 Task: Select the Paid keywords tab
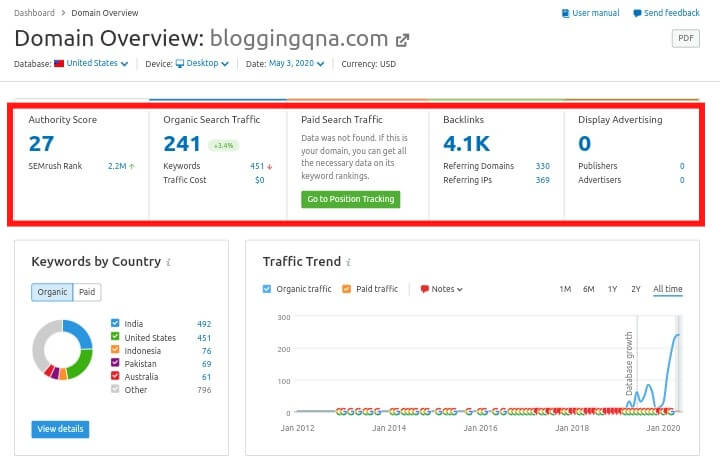click(87, 292)
